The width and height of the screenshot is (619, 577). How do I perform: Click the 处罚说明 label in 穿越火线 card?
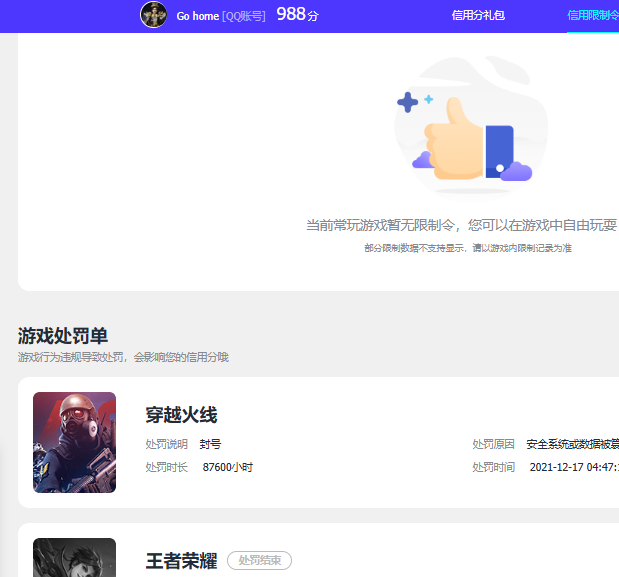coord(167,444)
